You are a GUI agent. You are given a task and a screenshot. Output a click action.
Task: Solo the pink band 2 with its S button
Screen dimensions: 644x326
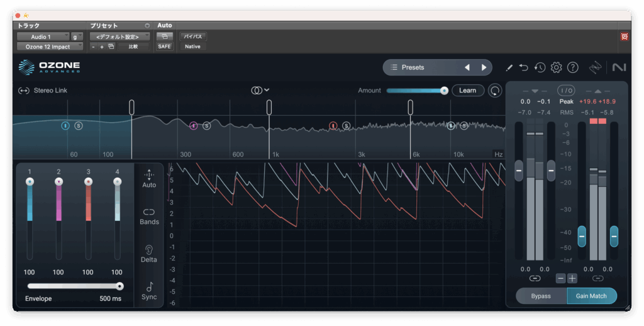[206, 126]
